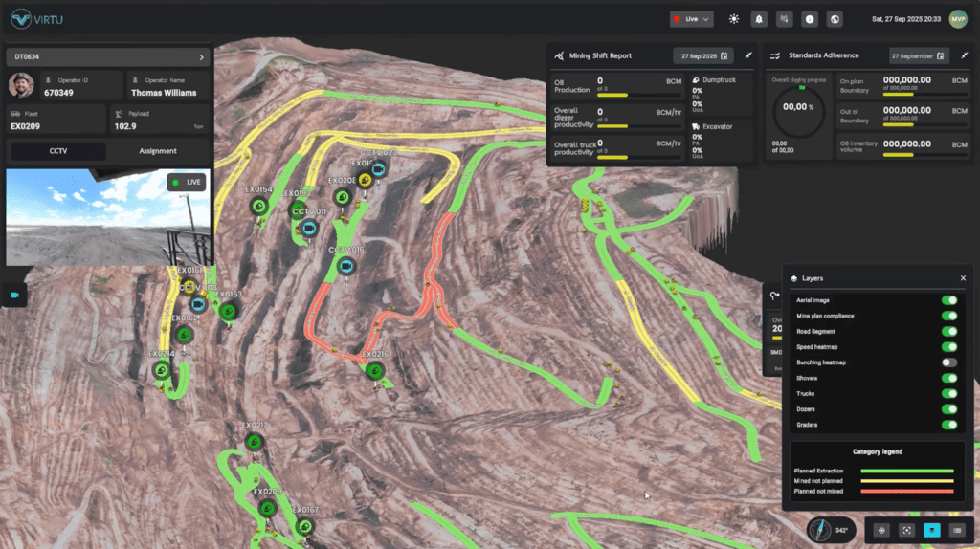
Task: Unpin the Mining Shift Report panel
Action: tap(748, 55)
